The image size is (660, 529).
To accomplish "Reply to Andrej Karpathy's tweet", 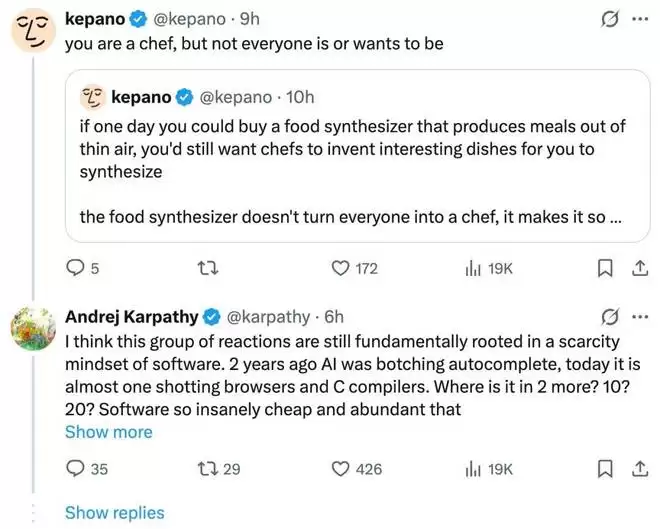I will 75,468.
